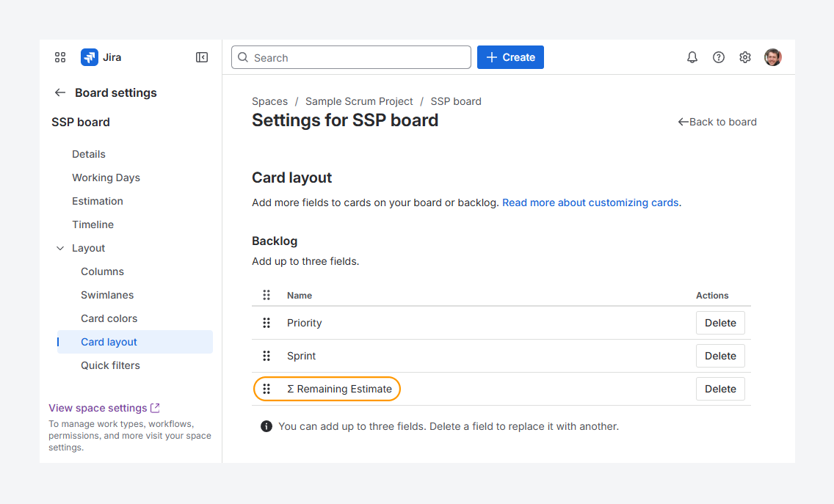Open the Working Days settings page

click(106, 178)
